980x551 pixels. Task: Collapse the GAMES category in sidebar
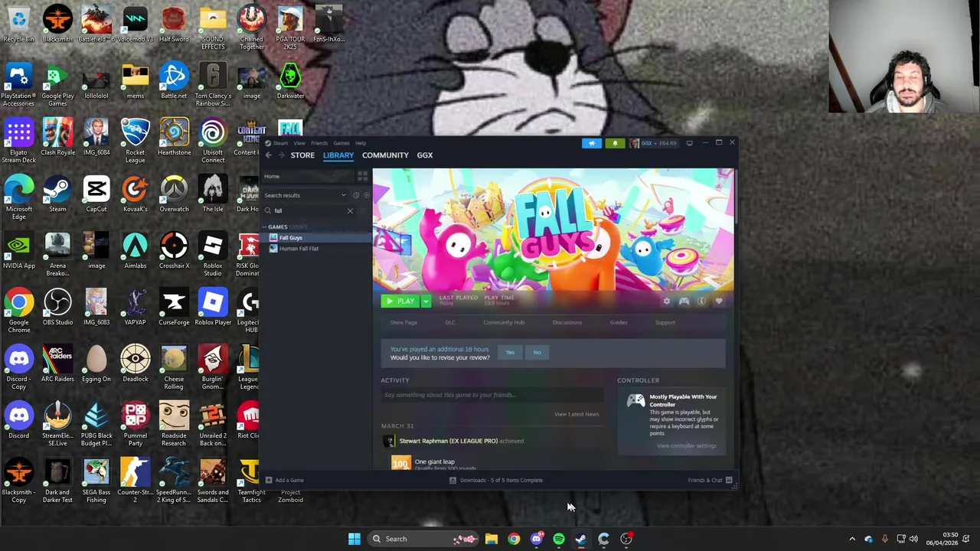tap(265, 227)
